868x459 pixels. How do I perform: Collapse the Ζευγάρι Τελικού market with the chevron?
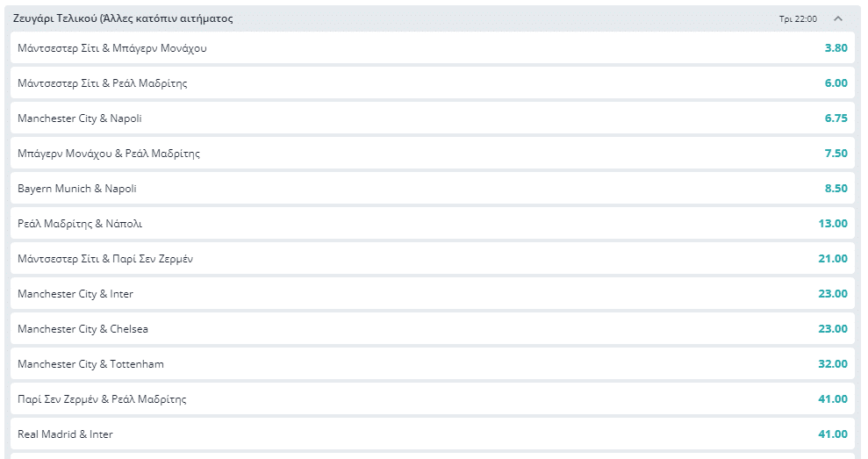pyautogui.click(x=838, y=18)
